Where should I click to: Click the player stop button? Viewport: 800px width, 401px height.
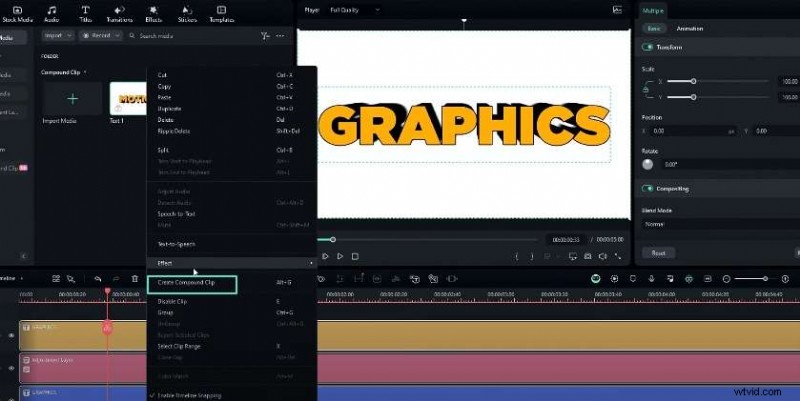tap(355, 256)
